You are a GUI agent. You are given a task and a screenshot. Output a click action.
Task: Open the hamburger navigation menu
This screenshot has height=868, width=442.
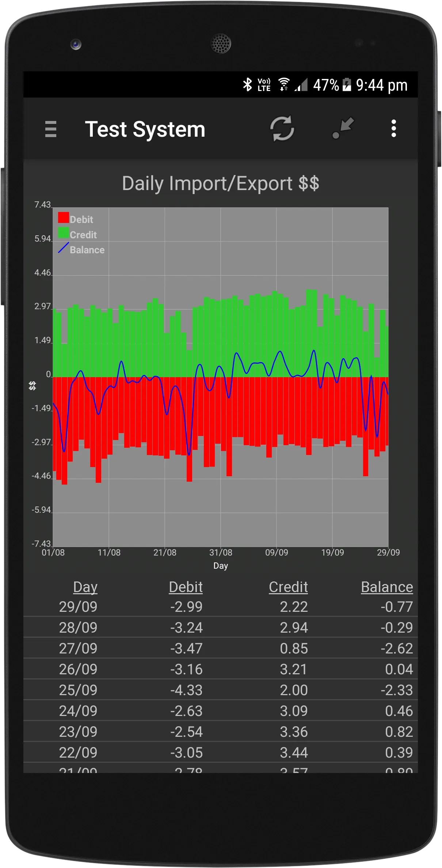click(x=50, y=129)
